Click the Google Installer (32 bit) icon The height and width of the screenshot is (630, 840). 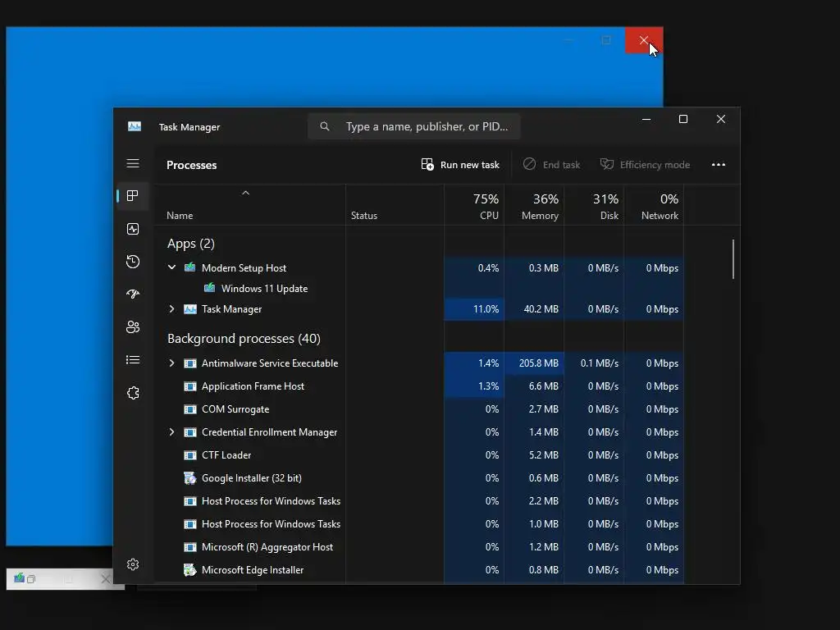click(x=190, y=478)
